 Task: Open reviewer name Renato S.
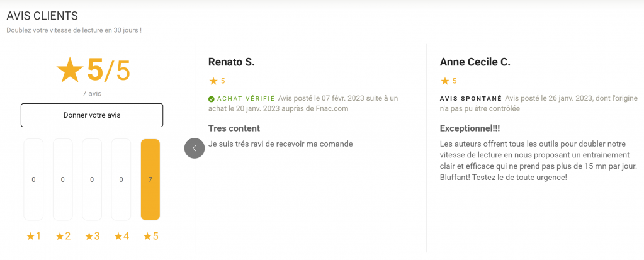[231, 62]
